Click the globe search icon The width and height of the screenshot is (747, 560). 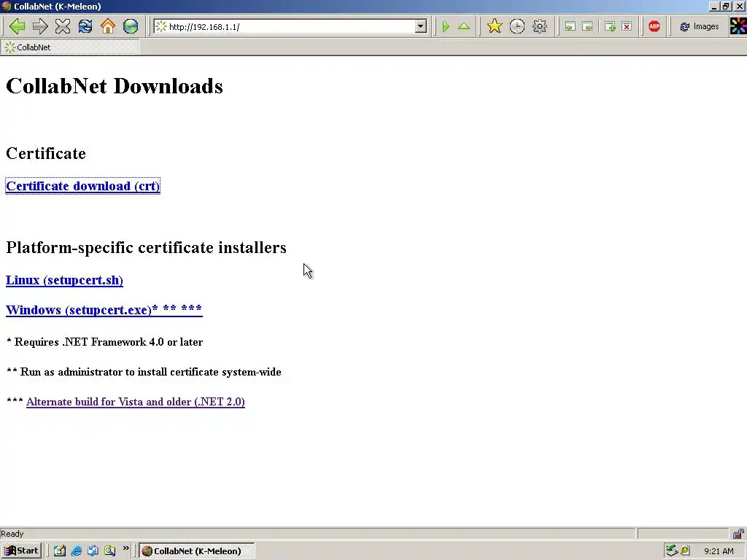tap(131, 26)
